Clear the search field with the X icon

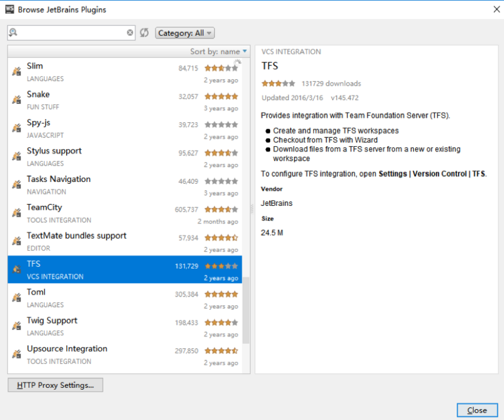pos(130,33)
